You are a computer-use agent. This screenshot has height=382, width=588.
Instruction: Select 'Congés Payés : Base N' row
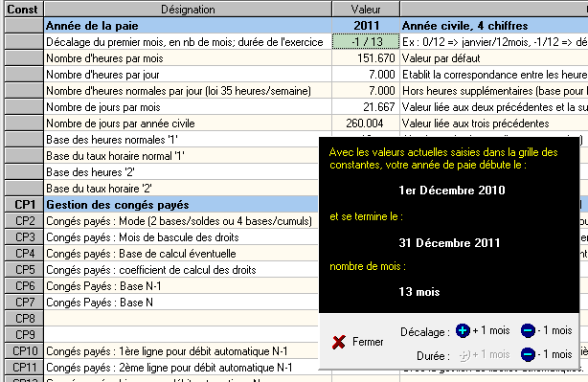182,303
